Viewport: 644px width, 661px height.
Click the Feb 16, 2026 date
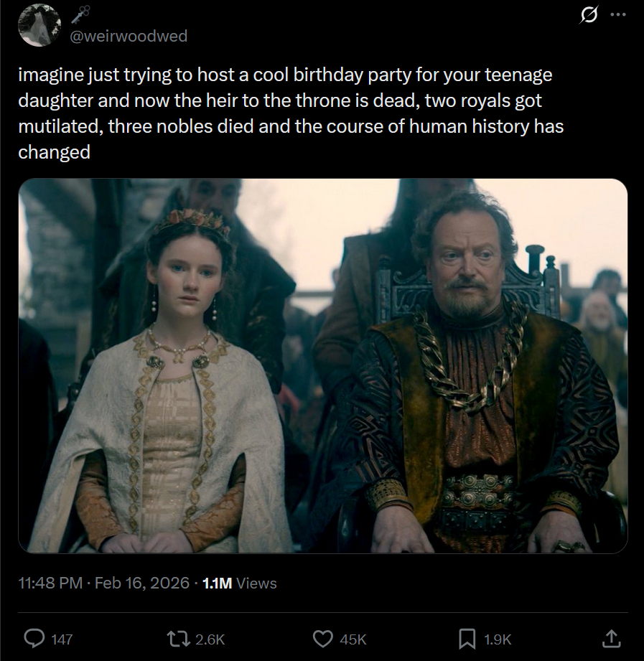pos(141,583)
